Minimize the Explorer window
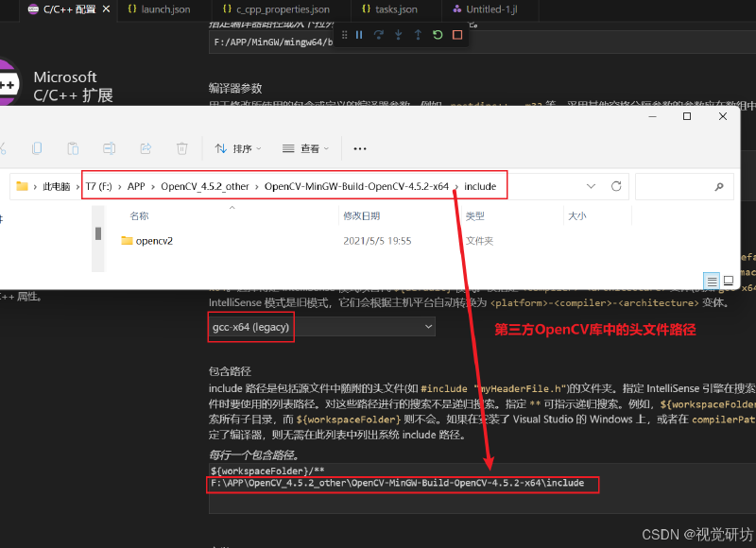The image size is (756, 548). (x=652, y=116)
